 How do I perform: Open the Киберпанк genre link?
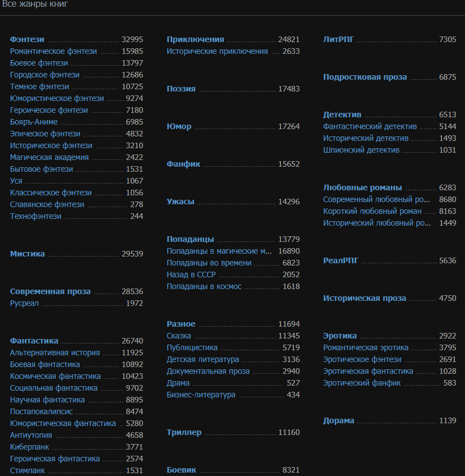coord(29,447)
